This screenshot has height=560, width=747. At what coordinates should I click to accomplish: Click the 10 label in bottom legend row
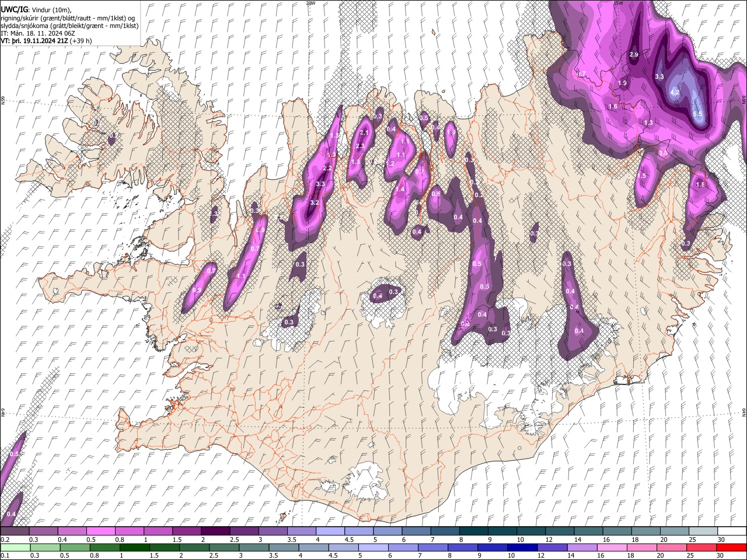(x=511, y=555)
